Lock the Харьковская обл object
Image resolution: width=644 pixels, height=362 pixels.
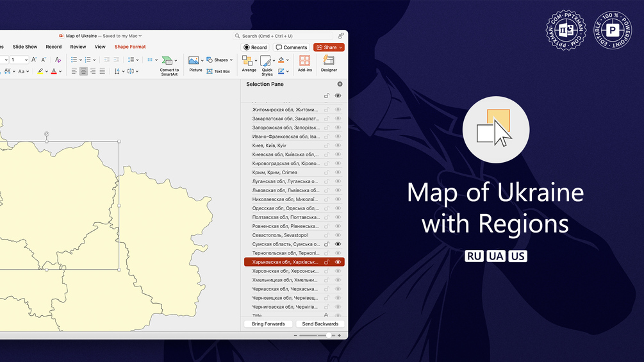[327, 262]
